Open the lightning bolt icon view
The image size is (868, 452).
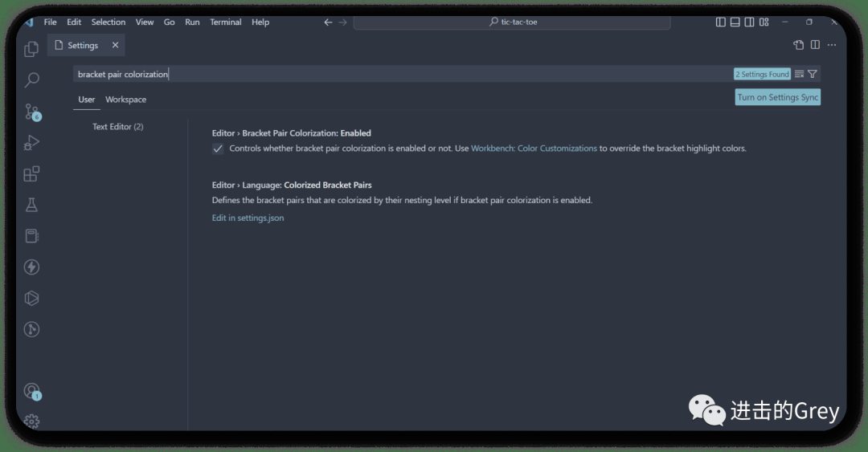[x=31, y=267]
